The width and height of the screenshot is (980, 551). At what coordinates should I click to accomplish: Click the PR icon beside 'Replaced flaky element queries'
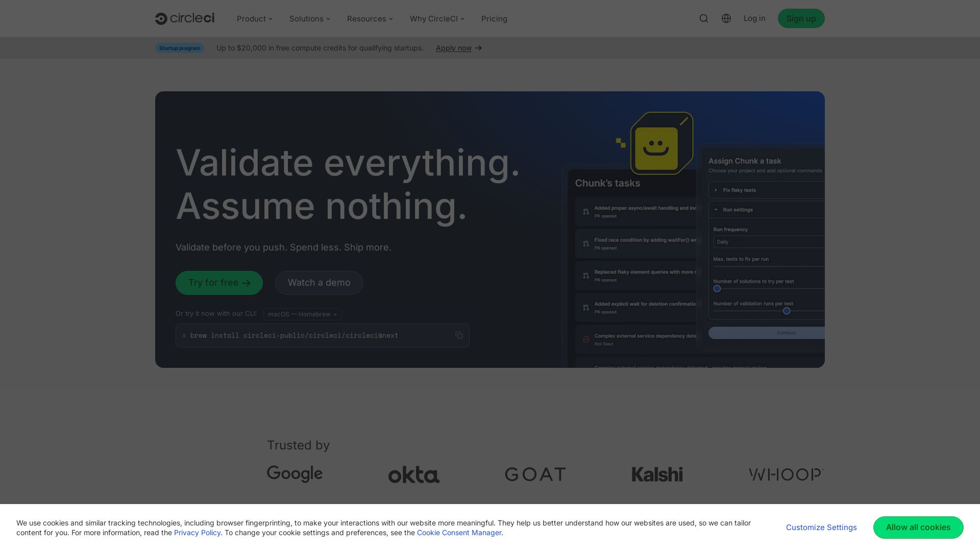pyautogui.click(x=586, y=275)
